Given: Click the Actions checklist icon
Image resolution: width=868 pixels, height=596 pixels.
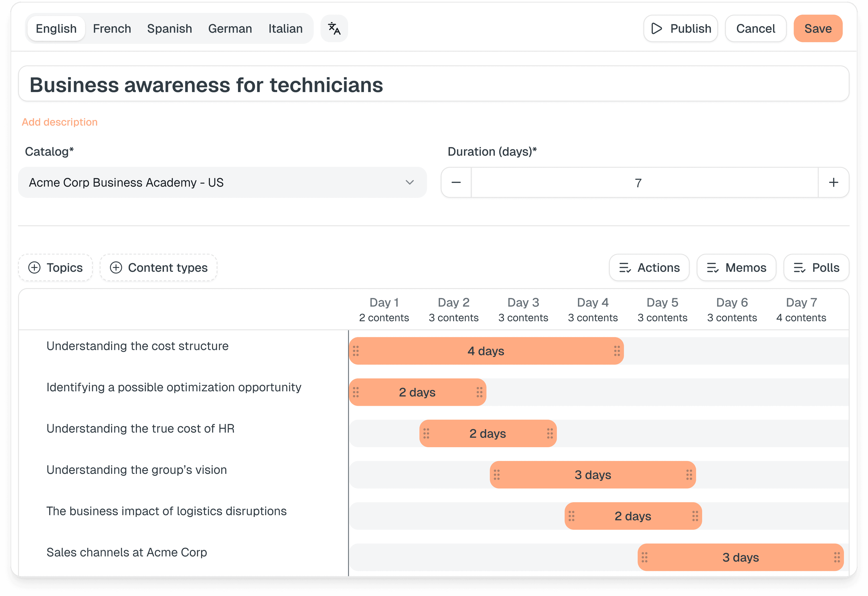Looking at the screenshot, I should click(625, 268).
